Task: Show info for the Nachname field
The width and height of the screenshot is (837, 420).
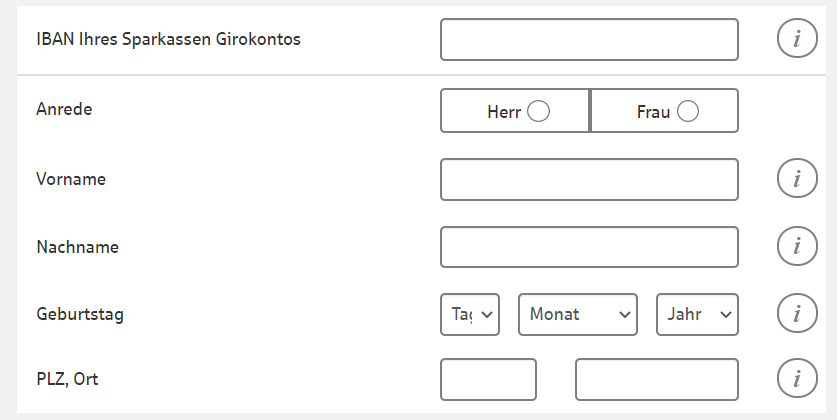Action: 797,246
